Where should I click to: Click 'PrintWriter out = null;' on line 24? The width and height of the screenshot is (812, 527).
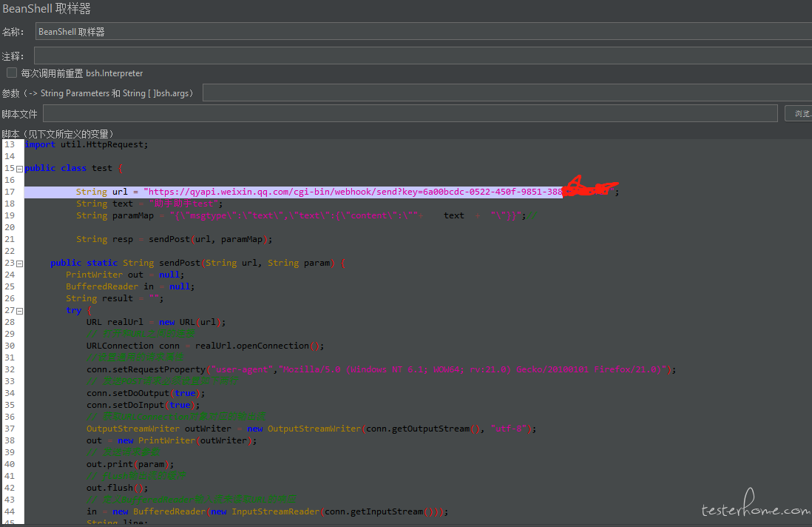pyautogui.click(x=125, y=275)
